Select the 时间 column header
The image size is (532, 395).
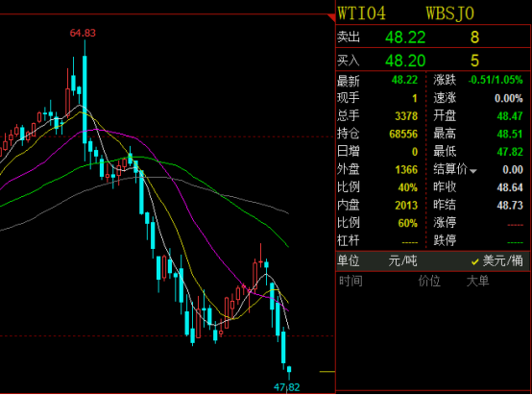pos(351,282)
